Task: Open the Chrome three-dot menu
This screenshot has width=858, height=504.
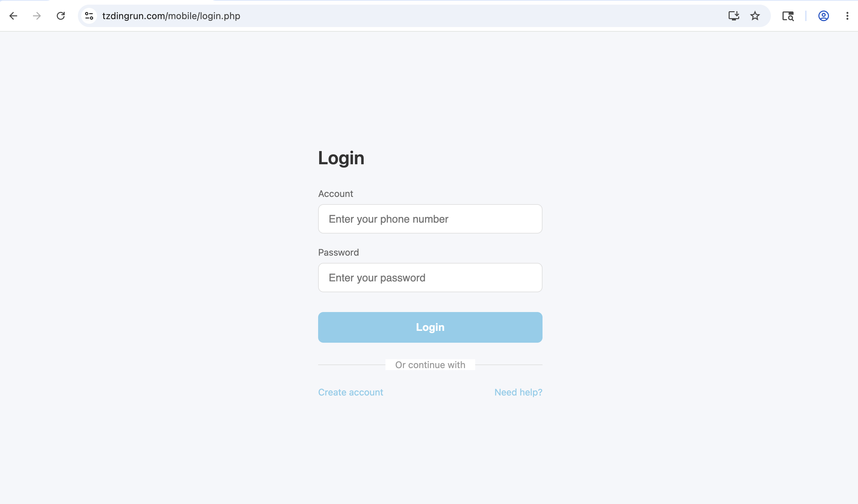Action: pyautogui.click(x=847, y=16)
